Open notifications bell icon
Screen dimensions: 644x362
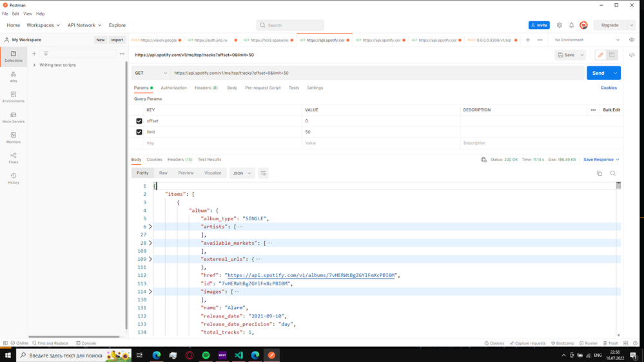[571, 25]
